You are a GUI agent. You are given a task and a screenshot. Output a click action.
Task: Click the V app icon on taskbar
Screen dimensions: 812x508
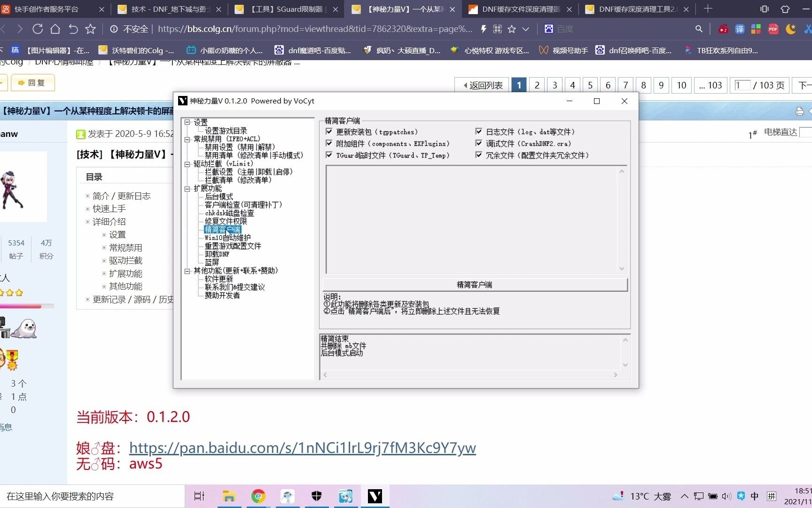(x=375, y=496)
